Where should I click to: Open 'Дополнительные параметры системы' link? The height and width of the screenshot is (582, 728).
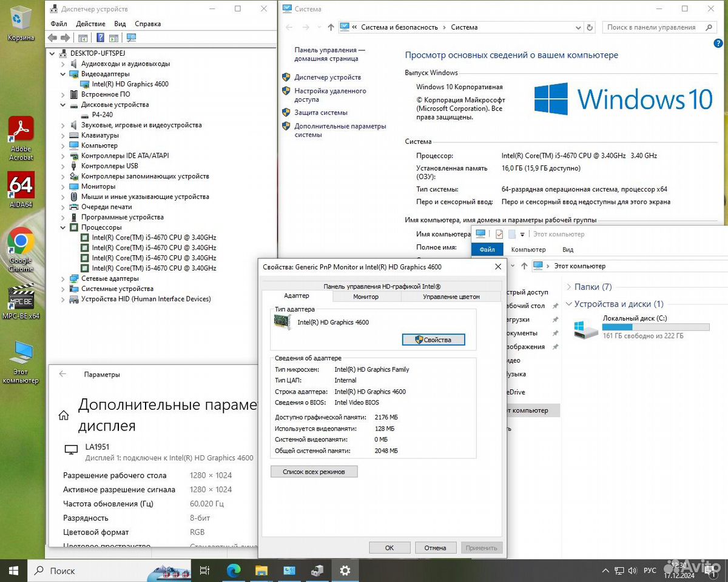coord(340,130)
